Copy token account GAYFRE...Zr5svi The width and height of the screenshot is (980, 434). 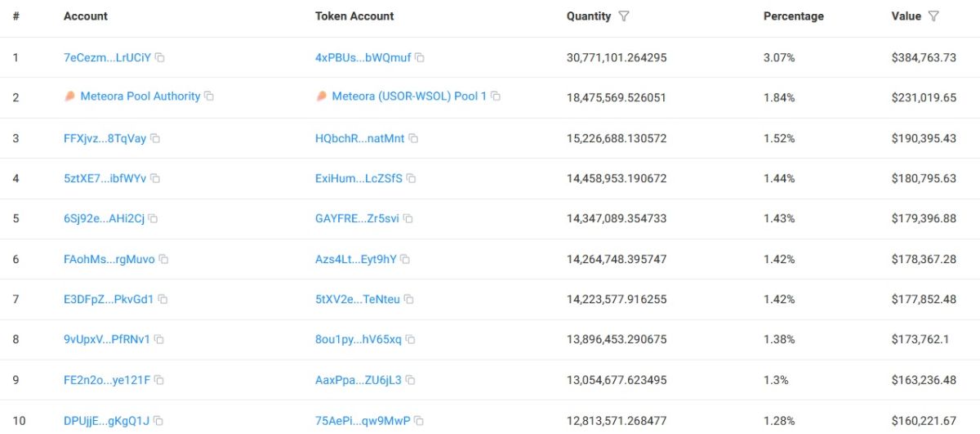coord(408,219)
